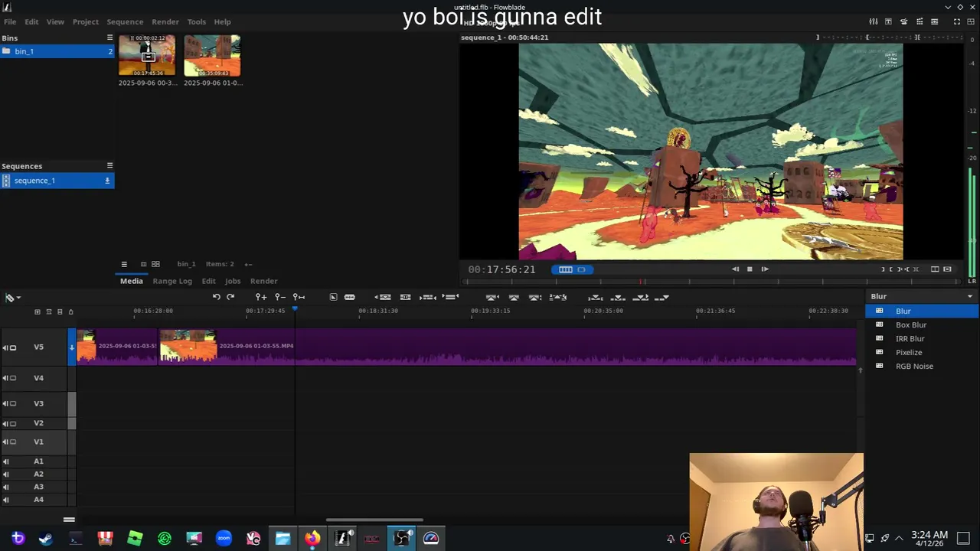Select the highlighted Blur filter row

tap(922, 311)
